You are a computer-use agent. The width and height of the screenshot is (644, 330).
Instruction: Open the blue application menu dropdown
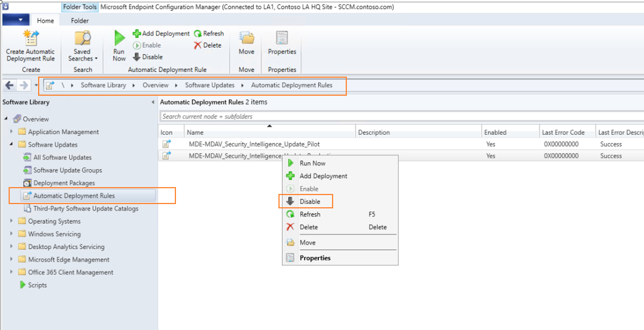pos(16,20)
